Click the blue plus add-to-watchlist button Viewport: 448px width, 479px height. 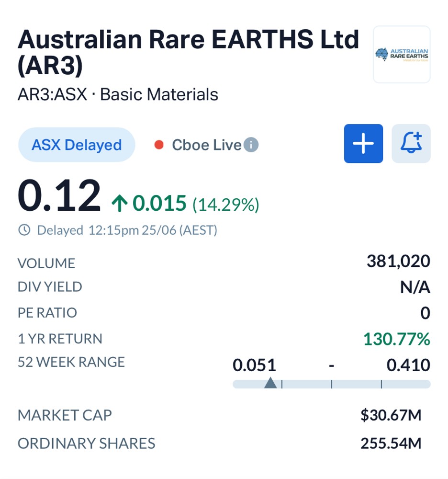(x=363, y=143)
